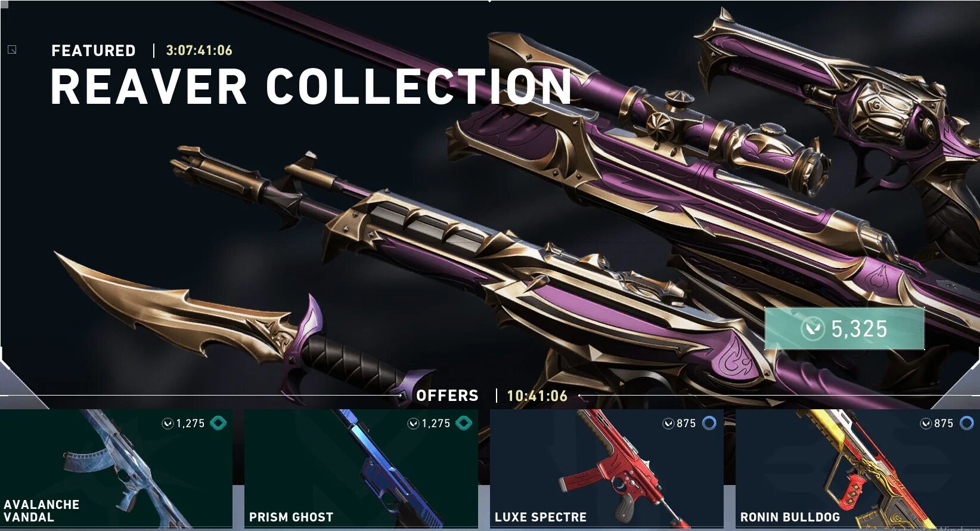The width and height of the screenshot is (980, 531).
Task: Open the Avalanche Vandal offer card
Action: (116, 468)
